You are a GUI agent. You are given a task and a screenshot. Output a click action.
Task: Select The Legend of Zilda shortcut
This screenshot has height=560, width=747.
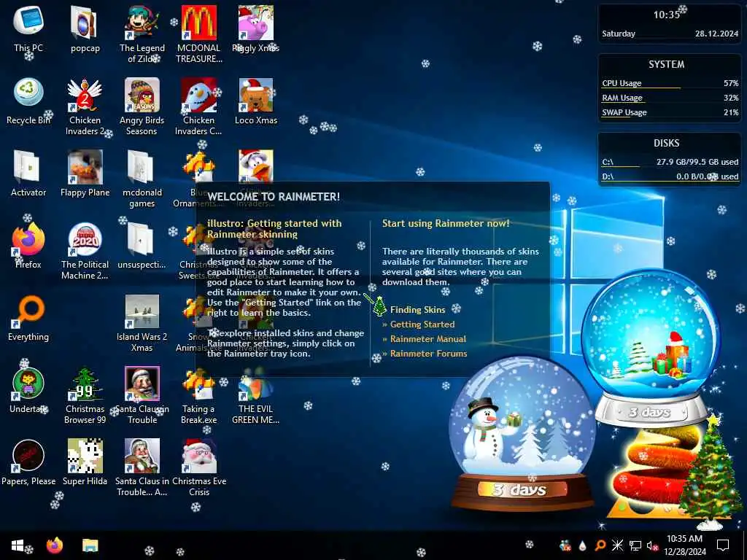(x=142, y=34)
